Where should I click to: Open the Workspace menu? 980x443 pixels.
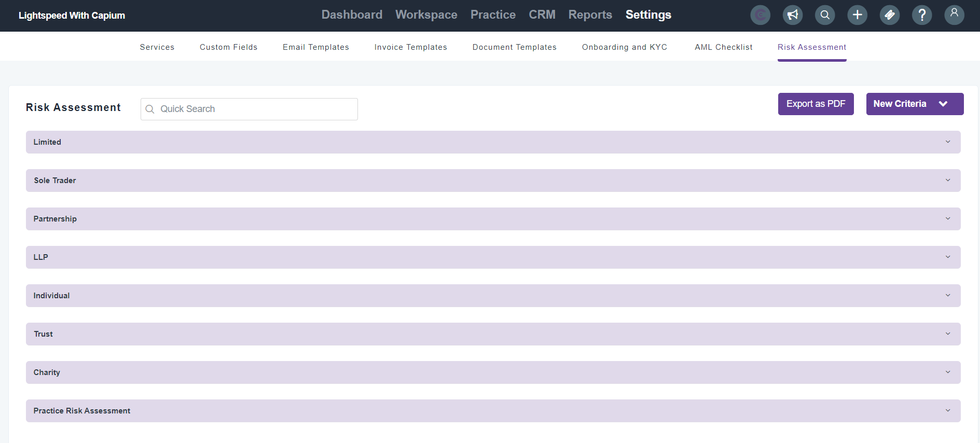point(426,15)
